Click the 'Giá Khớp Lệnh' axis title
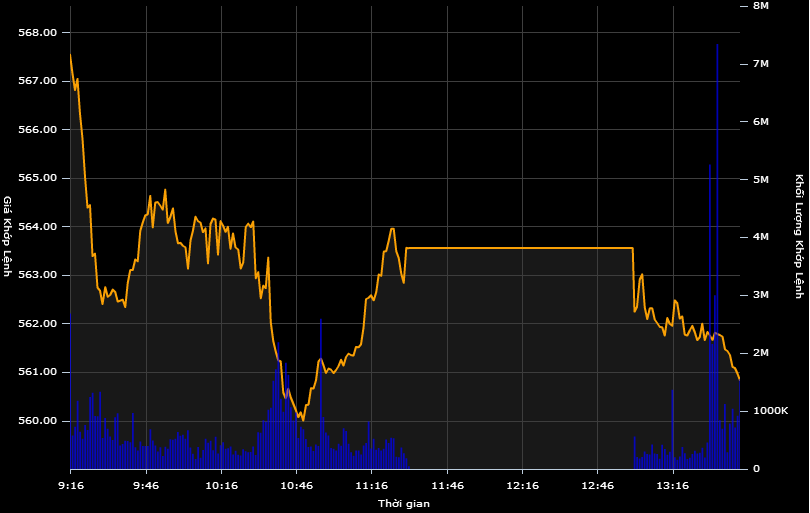Viewport: 810px width, 513px height. pos(8,237)
